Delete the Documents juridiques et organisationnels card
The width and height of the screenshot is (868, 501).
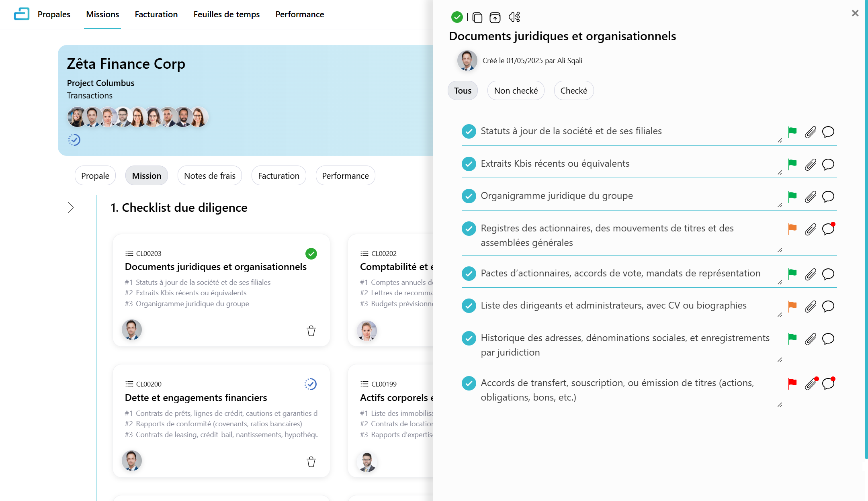(x=311, y=331)
